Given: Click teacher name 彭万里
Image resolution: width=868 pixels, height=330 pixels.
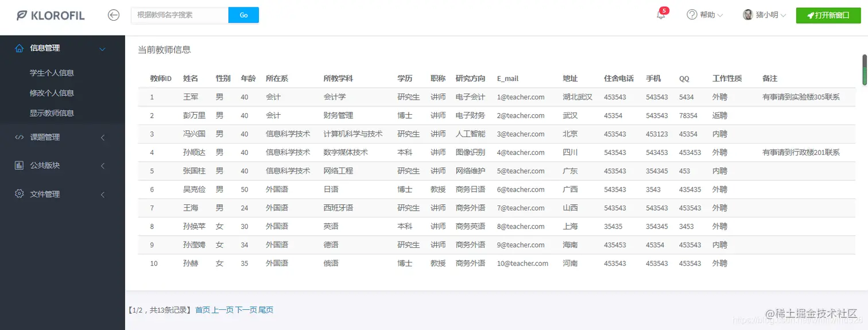Looking at the screenshot, I should [x=194, y=115].
